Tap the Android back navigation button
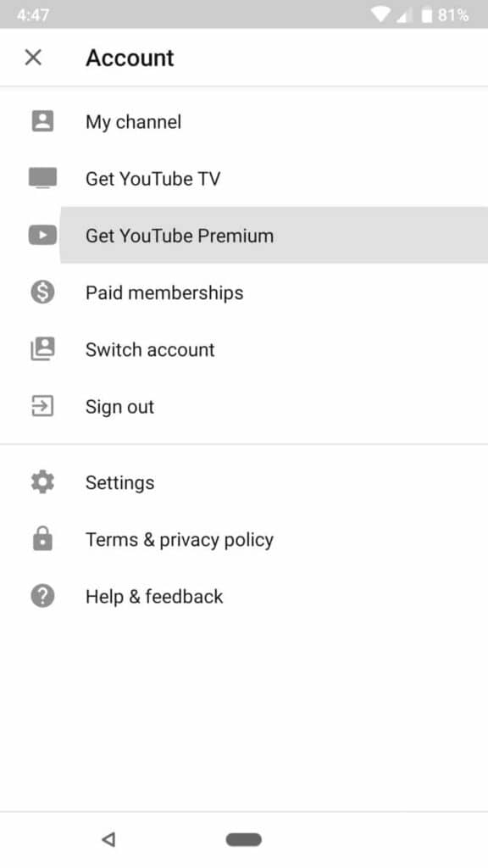This screenshot has height=868, width=488. 109,839
